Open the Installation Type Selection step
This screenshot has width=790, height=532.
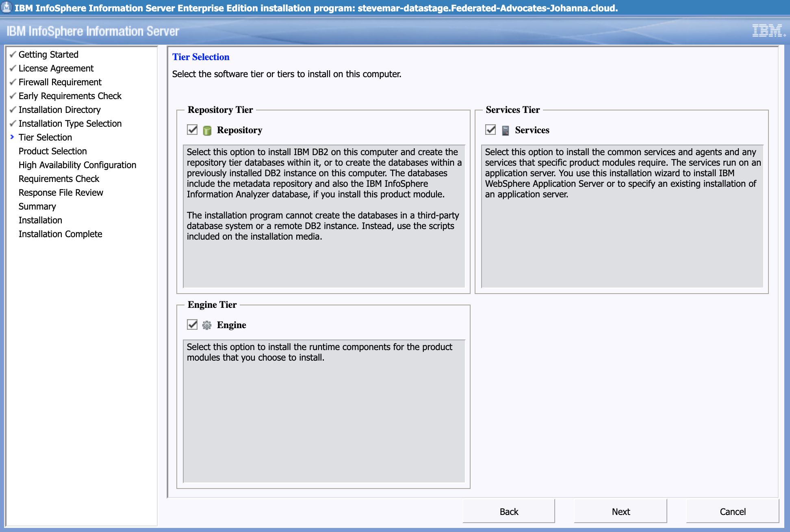(70, 123)
